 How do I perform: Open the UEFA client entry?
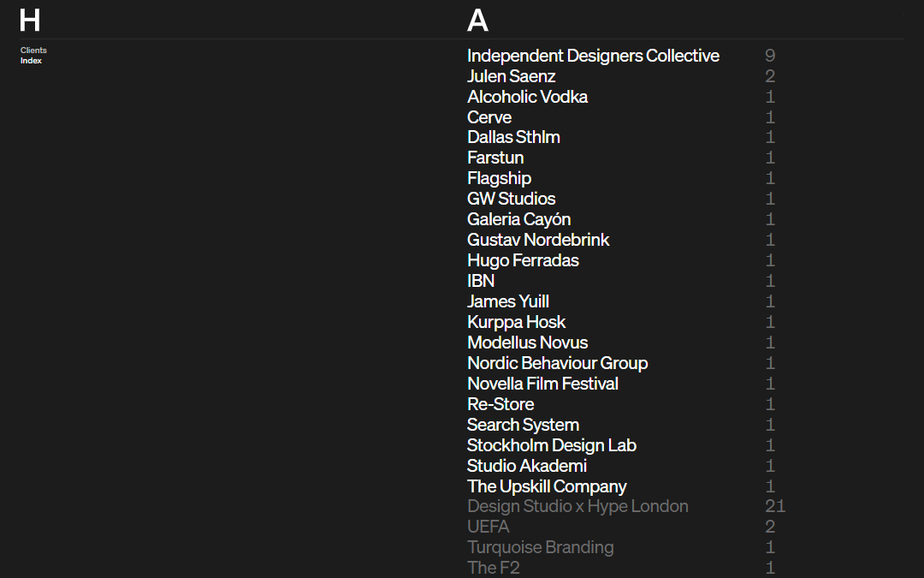click(x=488, y=527)
